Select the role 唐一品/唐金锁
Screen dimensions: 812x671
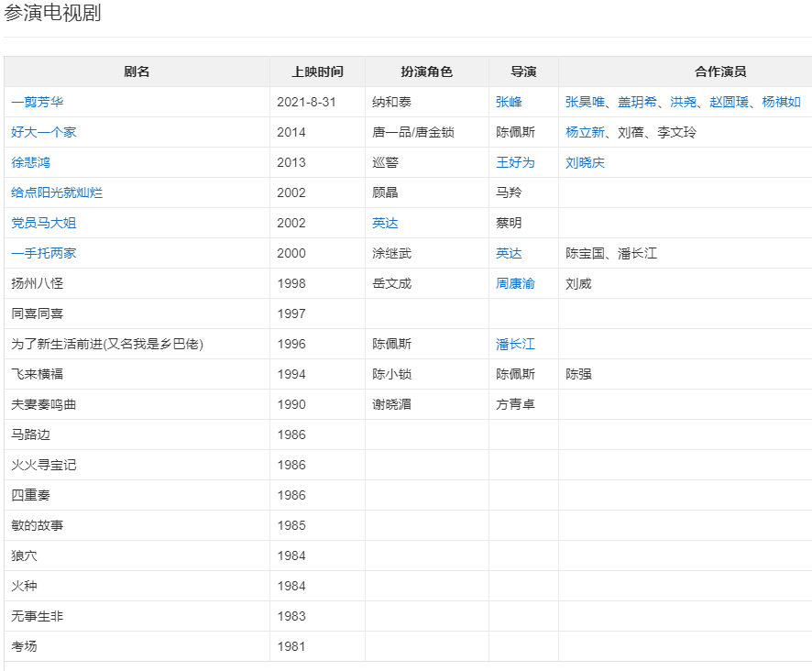(x=413, y=132)
